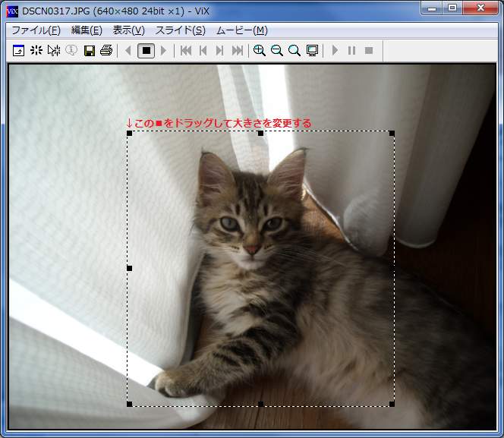Click the movie play button
This screenshot has width=504, height=438.
point(335,50)
